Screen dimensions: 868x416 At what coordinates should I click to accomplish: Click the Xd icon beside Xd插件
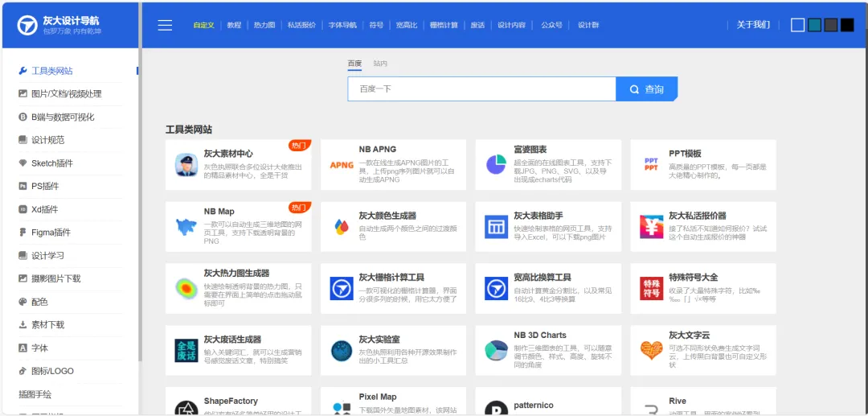[23, 209]
